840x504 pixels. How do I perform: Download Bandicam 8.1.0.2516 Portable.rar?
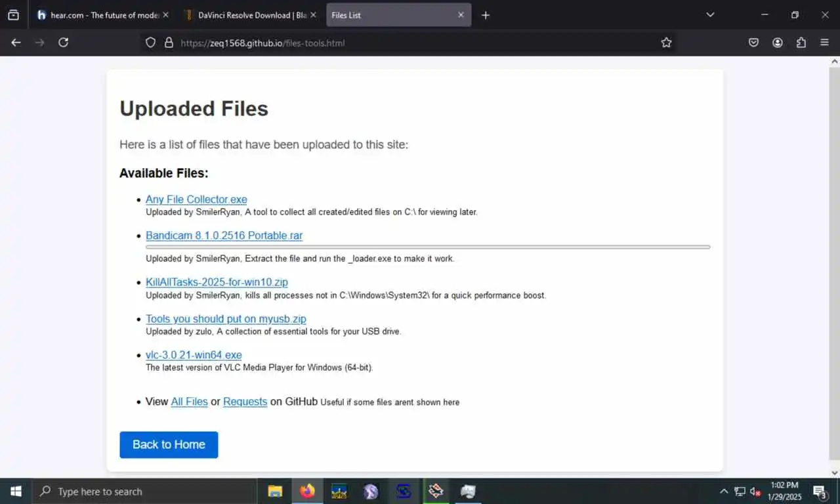coord(224,236)
